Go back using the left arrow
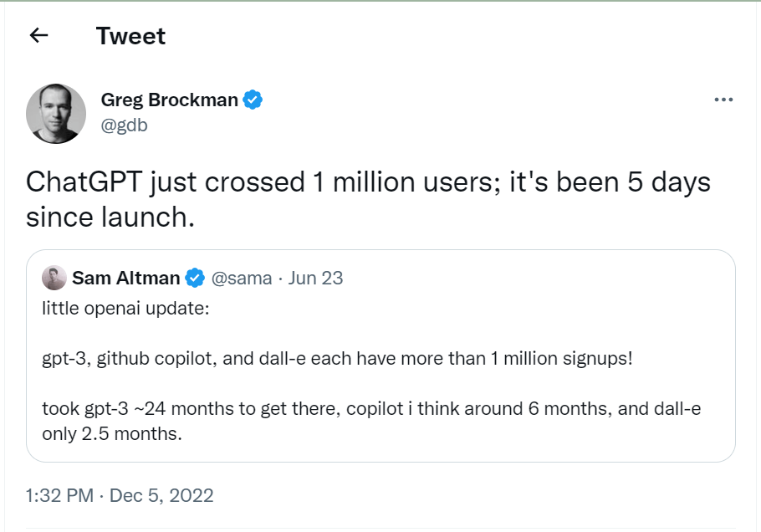This screenshot has height=532, width=761. click(38, 35)
